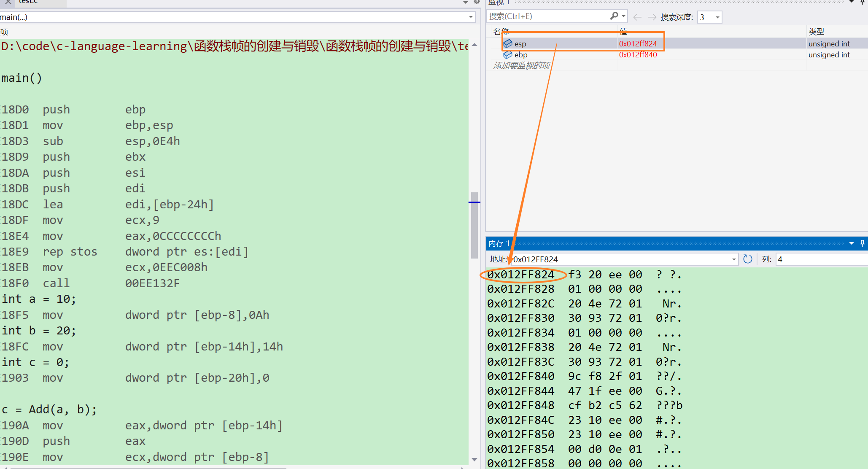868x469 pixels.
Task: Click source line 'c = Add(a, b);'
Action: 49,410
